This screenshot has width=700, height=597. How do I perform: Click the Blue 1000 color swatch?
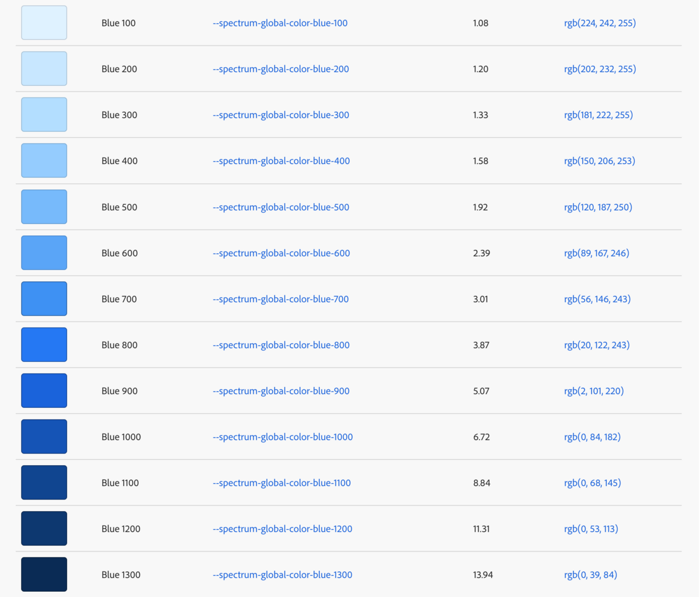44,437
